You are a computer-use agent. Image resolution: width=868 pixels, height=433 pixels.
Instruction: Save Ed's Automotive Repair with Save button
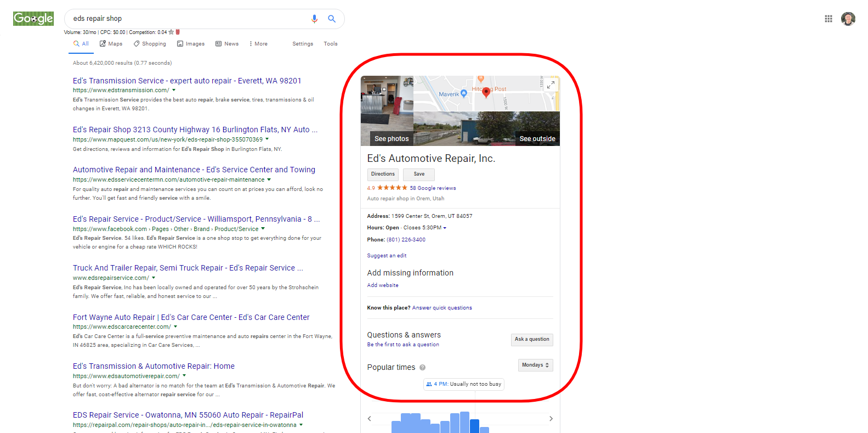[419, 175]
